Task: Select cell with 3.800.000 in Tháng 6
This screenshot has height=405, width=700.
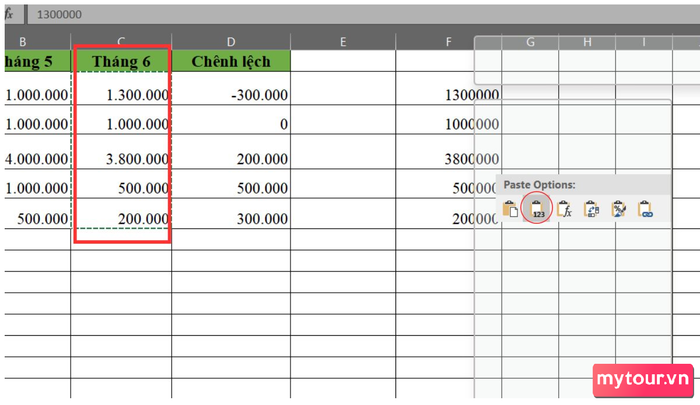Action: point(121,152)
